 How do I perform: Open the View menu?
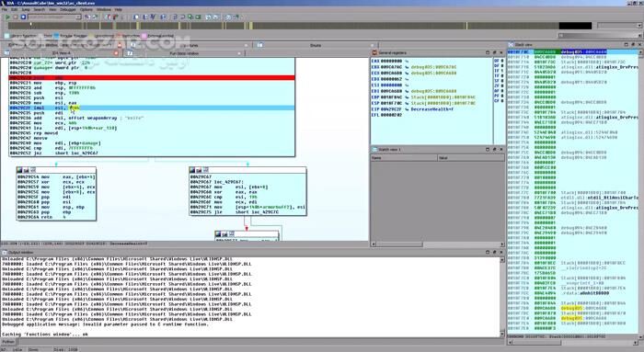coord(52,9)
